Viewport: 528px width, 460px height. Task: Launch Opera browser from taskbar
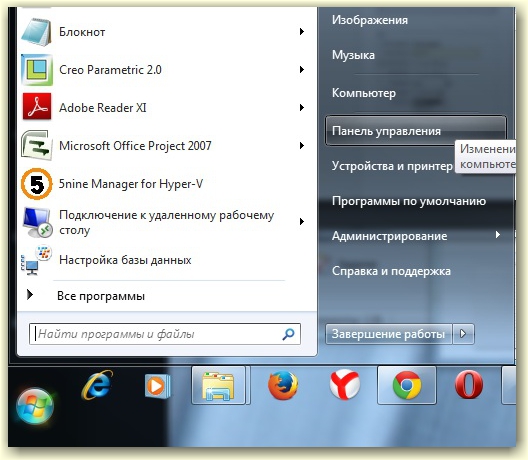469,385
